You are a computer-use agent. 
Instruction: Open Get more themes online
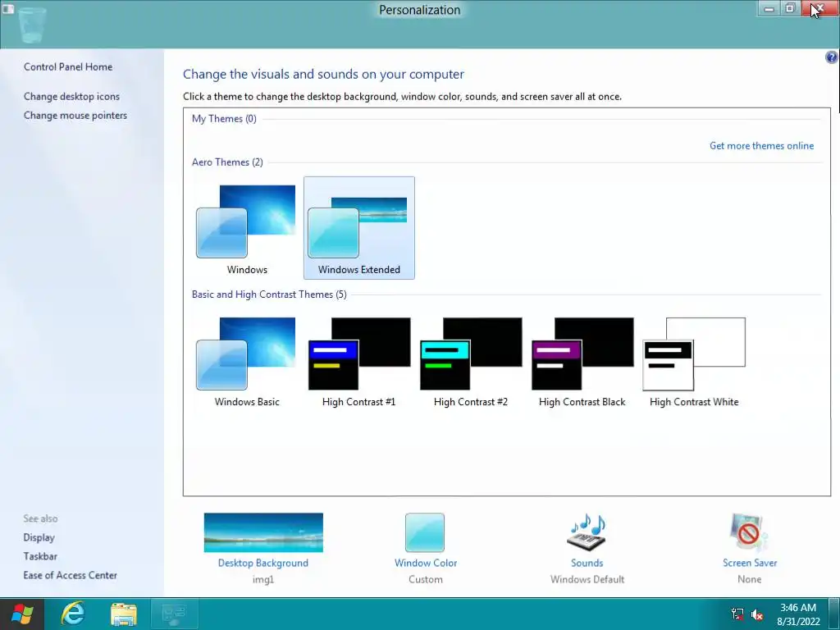pos(761,146)
